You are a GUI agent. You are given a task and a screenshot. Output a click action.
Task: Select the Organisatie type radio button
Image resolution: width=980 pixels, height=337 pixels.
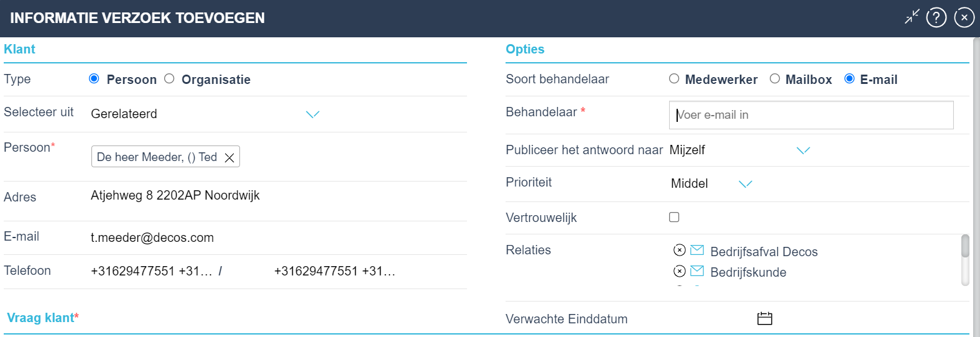point(169,78)
